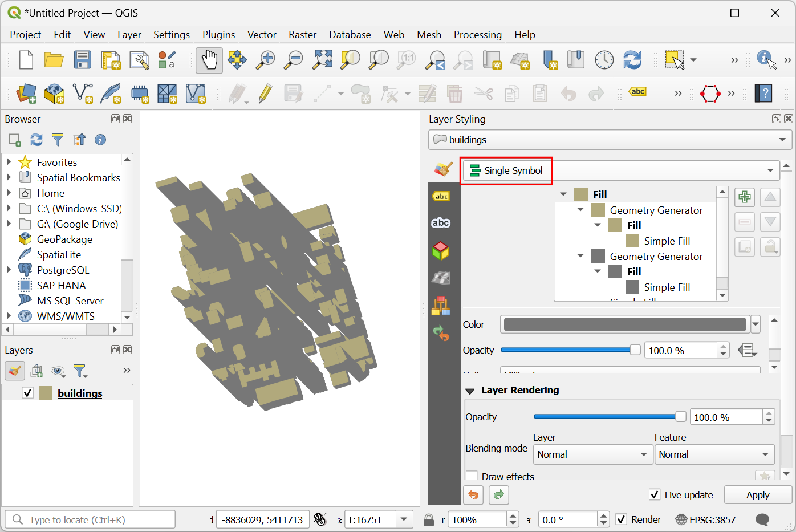The height and width of the screenshot is (532, 796).
Task: Add symbol layer with green plus button
Action: tap(744, 197)
